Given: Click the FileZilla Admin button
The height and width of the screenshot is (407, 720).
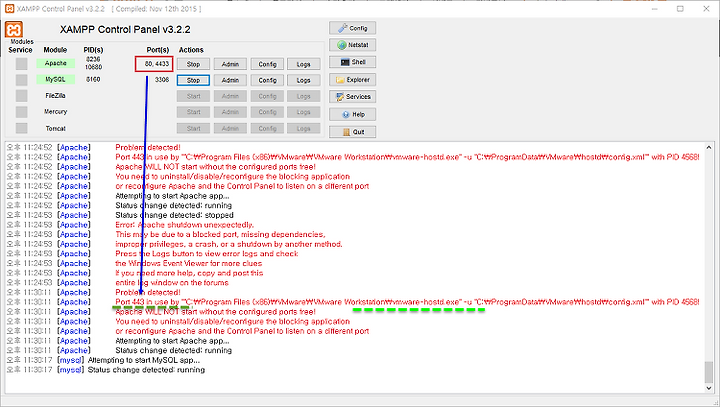Looking at the screenshot, I should pos(230,96).
